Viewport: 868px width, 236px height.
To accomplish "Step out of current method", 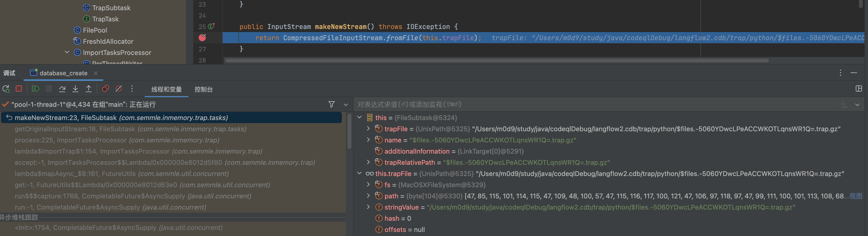I will tap(89, 88).
